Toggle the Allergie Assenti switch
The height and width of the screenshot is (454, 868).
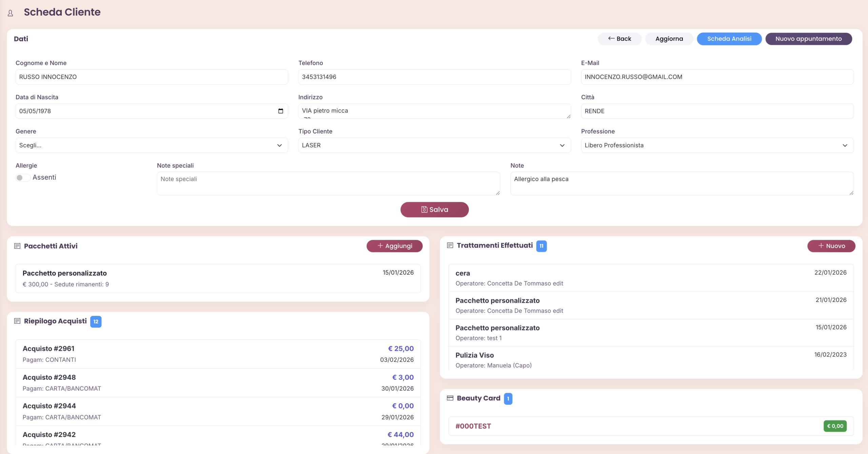[x=23, y=177]
